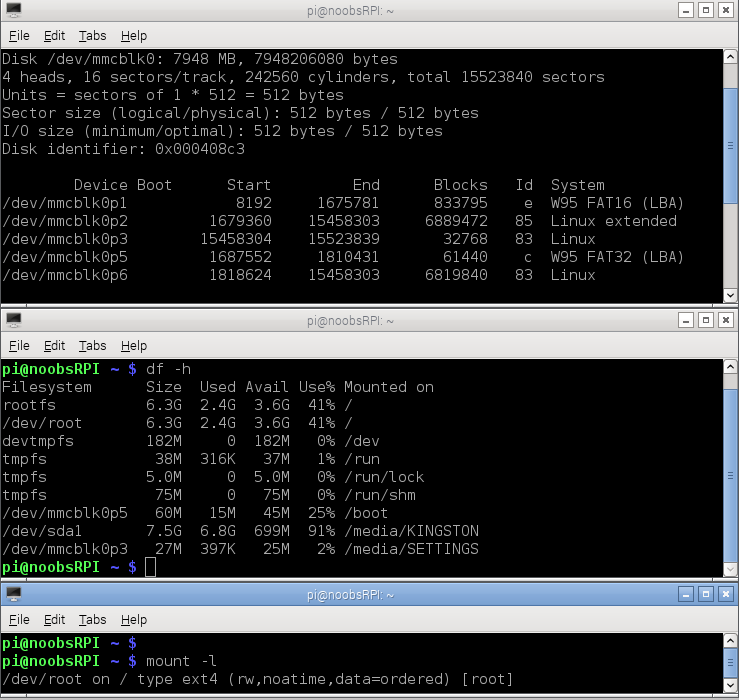739x700 pixels.
Task: Click the cursor at the df -h terminal prompt
Action: [x=151, y=567]
